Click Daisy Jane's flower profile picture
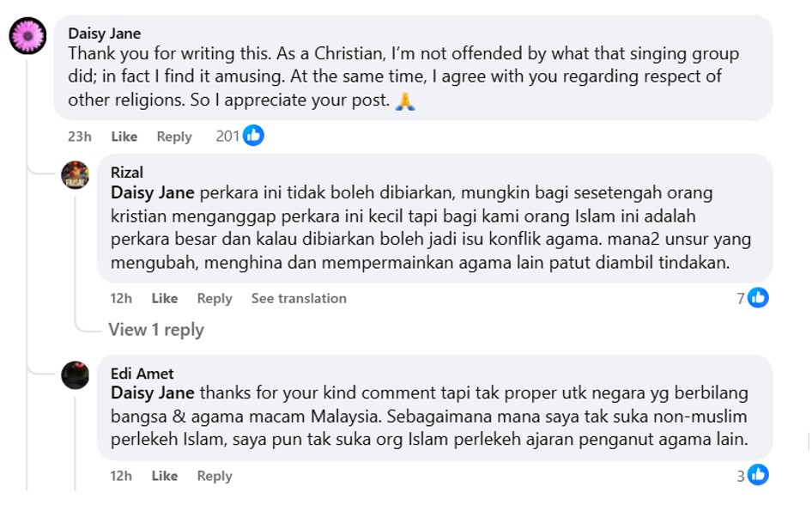The height and width of the screenshot is (511, 812). coord(27,36)
